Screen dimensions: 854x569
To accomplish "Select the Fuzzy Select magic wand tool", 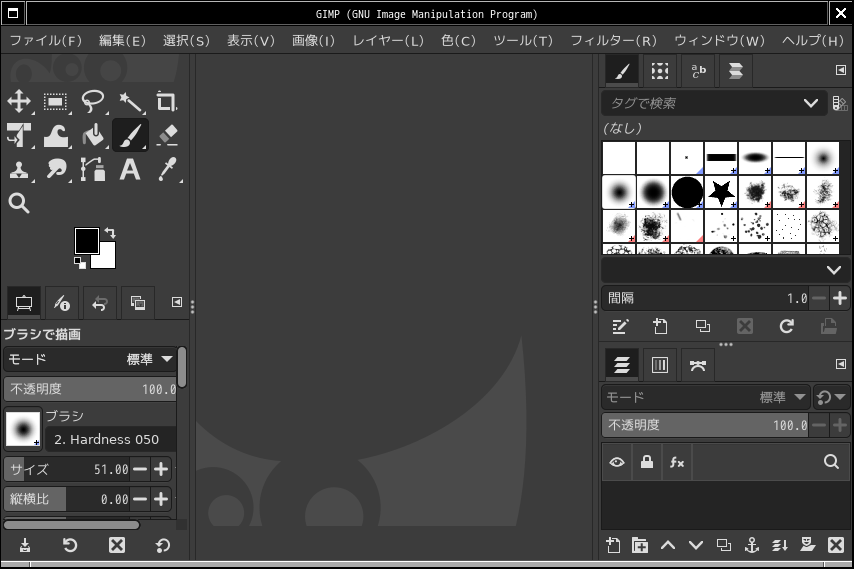I will point(130,101).
